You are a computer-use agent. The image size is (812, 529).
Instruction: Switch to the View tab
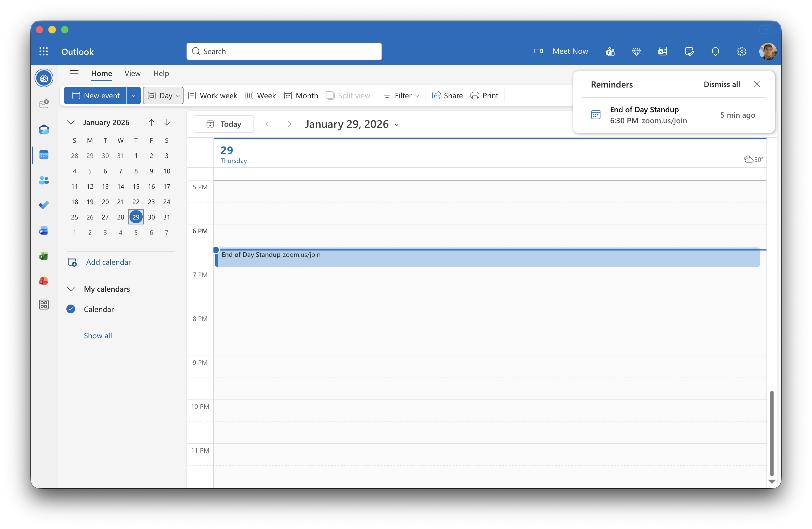tap(132, 73)
